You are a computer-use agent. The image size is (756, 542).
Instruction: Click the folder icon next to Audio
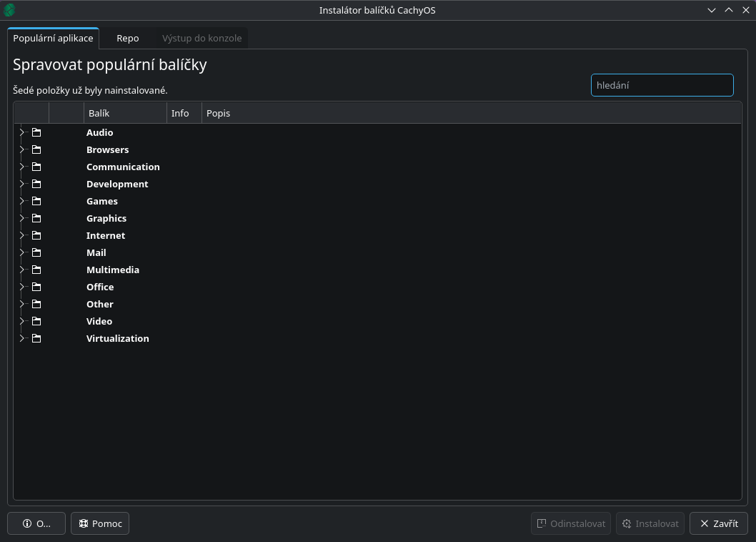36,132
